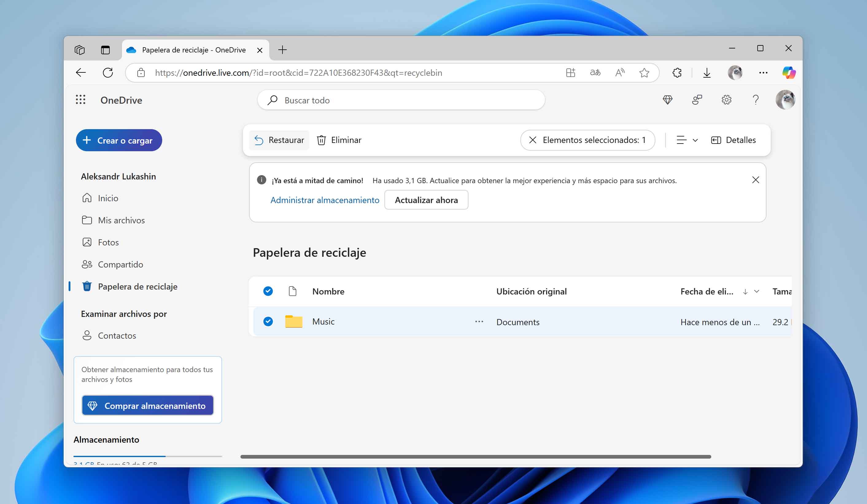The height and width of the screenshot is (504, 867).
Task: Delete permanently with Eliminar
Action: coord(339,140)
